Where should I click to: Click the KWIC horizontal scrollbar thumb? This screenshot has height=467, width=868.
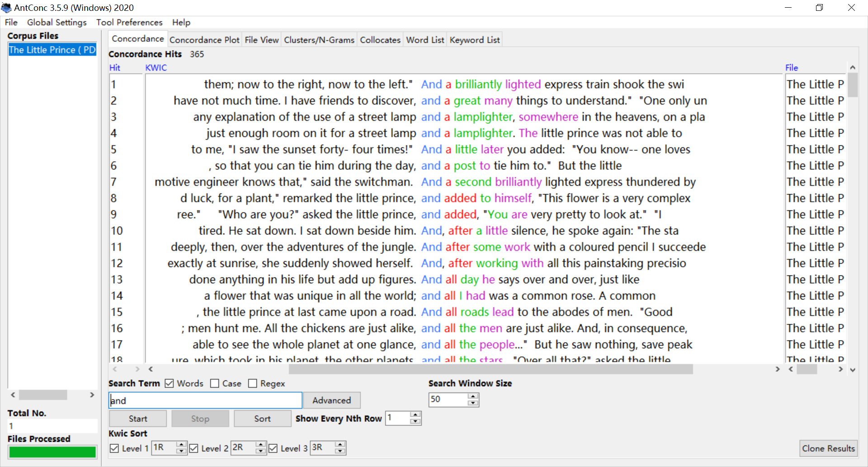point(491,369)
